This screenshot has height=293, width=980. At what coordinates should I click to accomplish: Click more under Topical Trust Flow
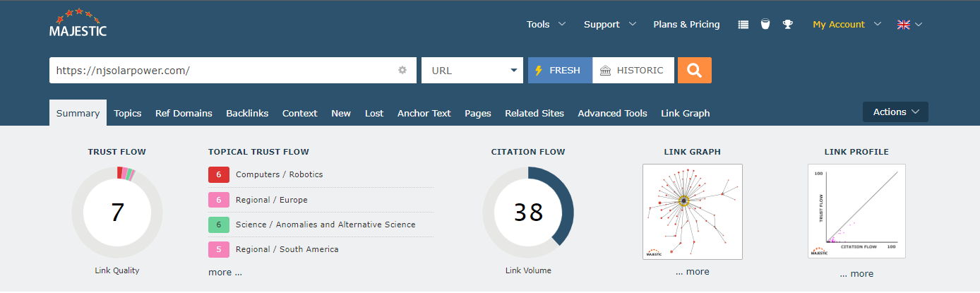click(x=225, y=272)
